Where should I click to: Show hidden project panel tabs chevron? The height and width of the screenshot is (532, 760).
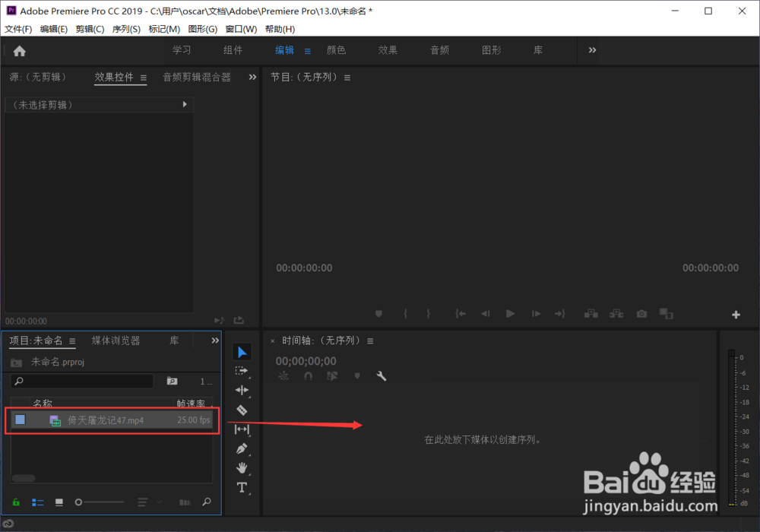tap(215, 340)
